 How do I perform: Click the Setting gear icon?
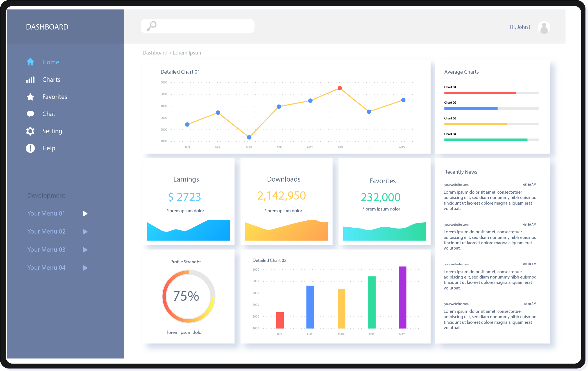tap(30, 131)
